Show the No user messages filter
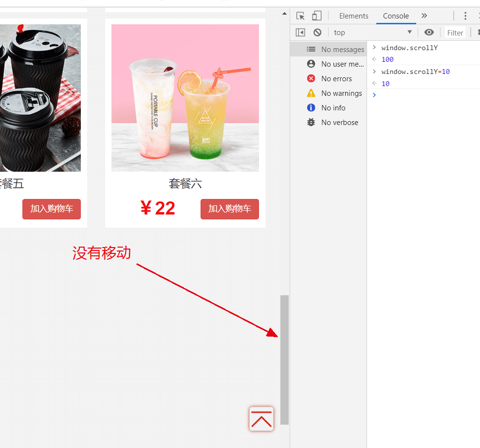Screen dimensions: 480x448 click(342, 64)
